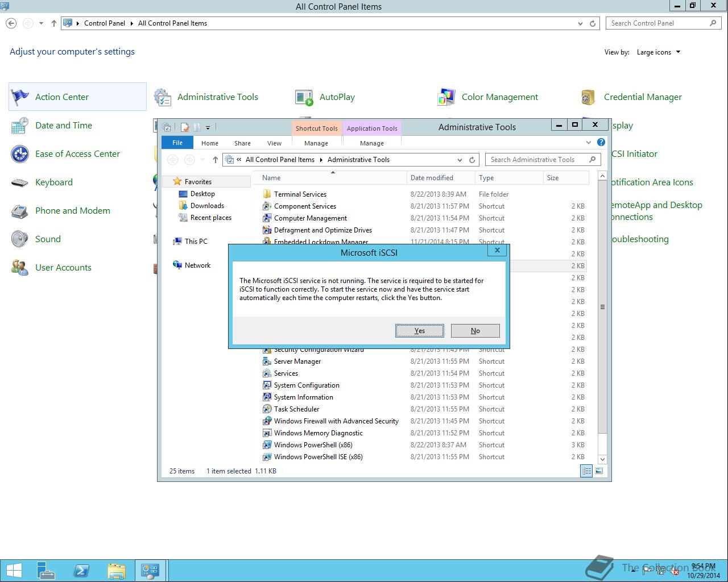Open Help in Administrative Tools window
Viewport: 728px width, 582px height.
pos(601,142)
